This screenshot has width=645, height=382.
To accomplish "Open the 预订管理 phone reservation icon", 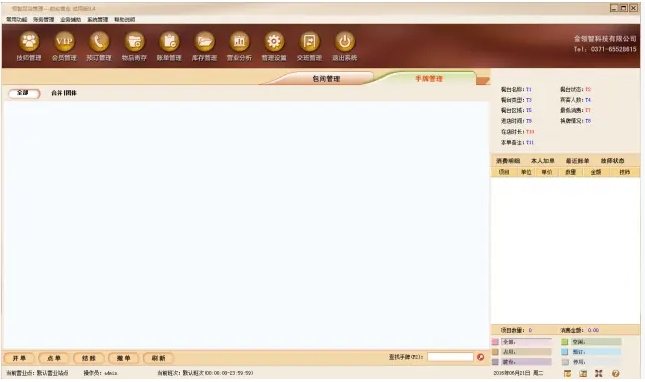I will pyautogui.click(x=99, y=42).
